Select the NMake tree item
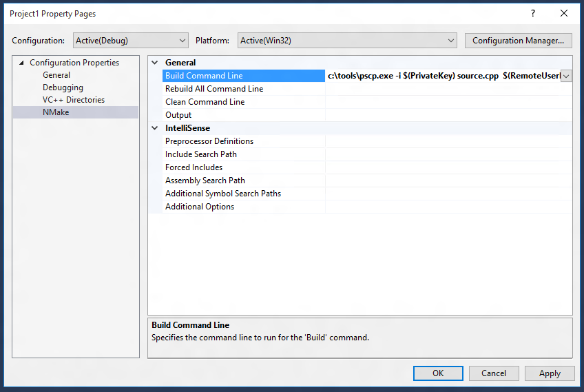The width and height of the screenshot is (584, 392). tap(56, 112)
